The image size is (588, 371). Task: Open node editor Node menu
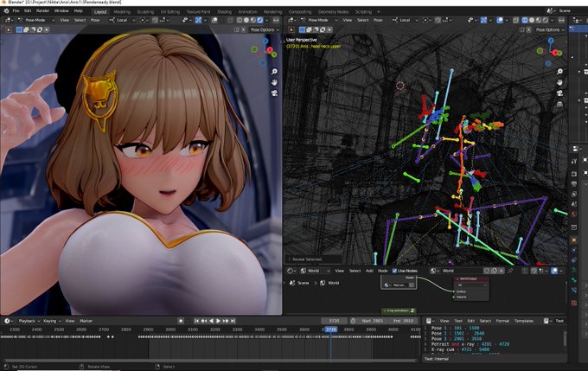[x=382, y=271]
